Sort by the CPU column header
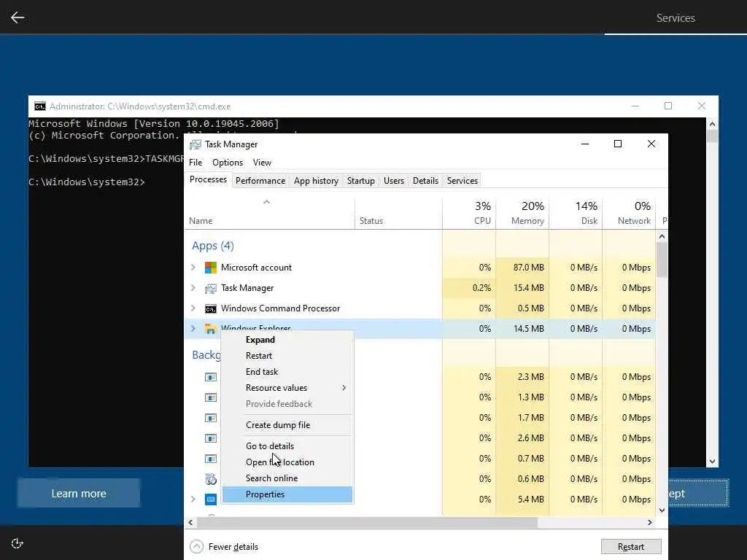This screenshot has width=747, height=560. [x=469, y=213]
